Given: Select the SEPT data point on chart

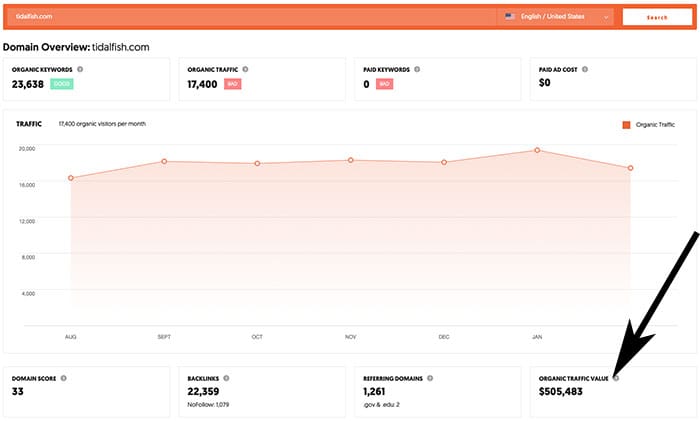Looking at the screenshot, I should pyautogui.click(x=164, y=161).
